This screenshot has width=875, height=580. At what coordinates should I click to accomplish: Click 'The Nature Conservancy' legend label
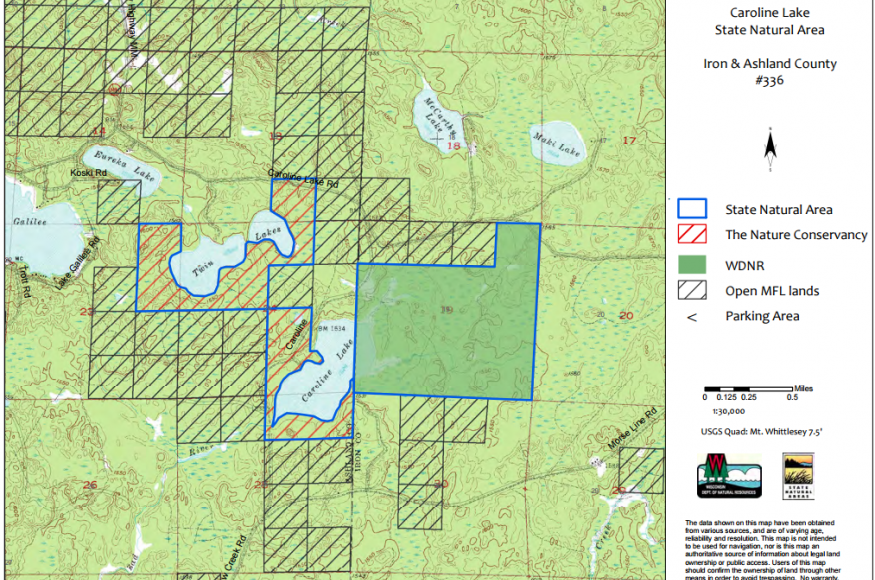pos(796,234)
